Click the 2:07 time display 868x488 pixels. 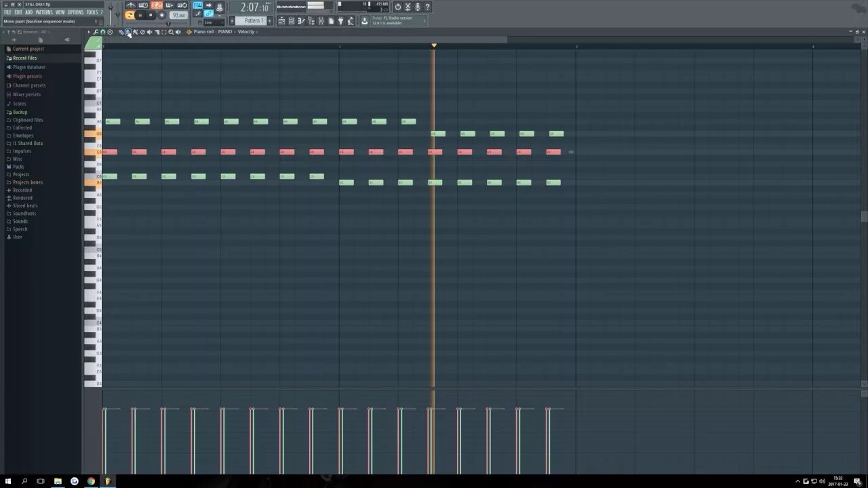(252, 7)
